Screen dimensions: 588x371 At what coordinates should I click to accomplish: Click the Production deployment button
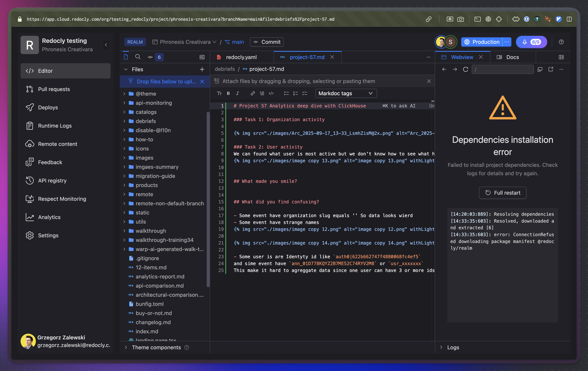tap(482, 42)
